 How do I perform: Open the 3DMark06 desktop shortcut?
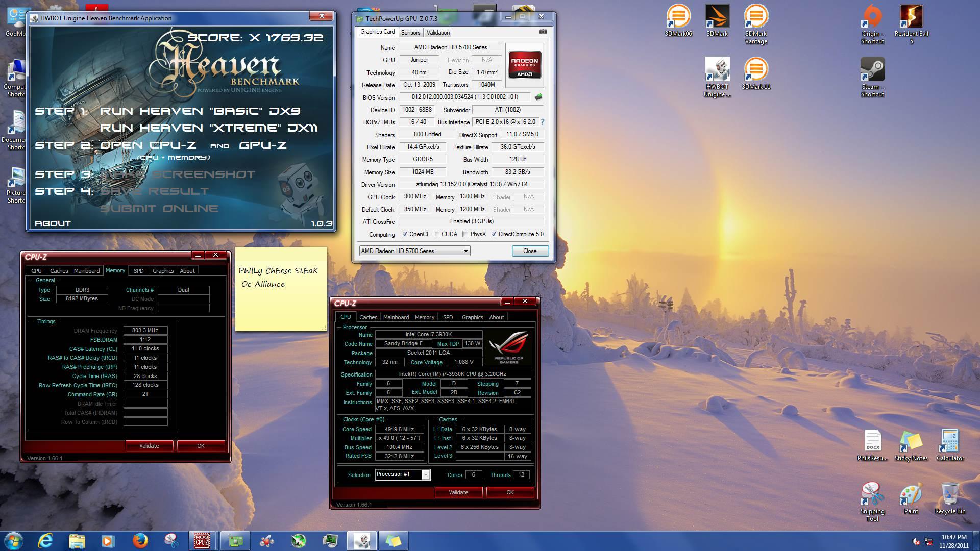click(x=678, y=20)
